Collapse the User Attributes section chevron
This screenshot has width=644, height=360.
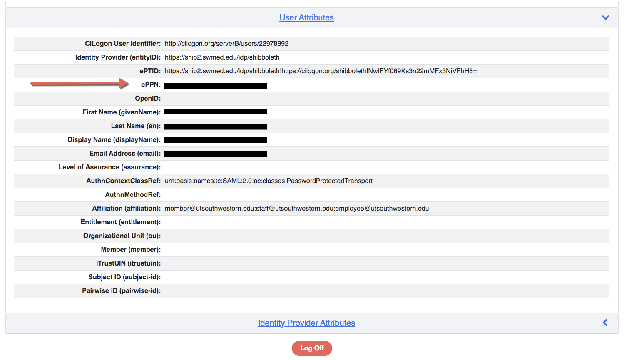pyautogui.click(x=605, y=17)
